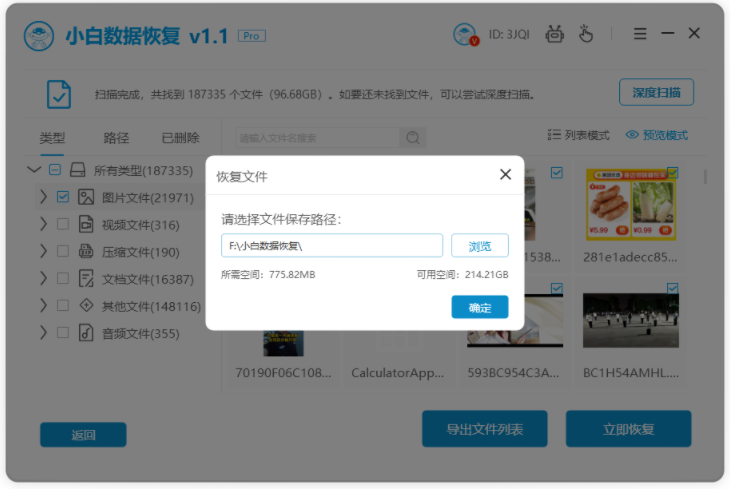Click the 视频文件 video icon
Screen dimensions: 730x489
tap(86, 224)
